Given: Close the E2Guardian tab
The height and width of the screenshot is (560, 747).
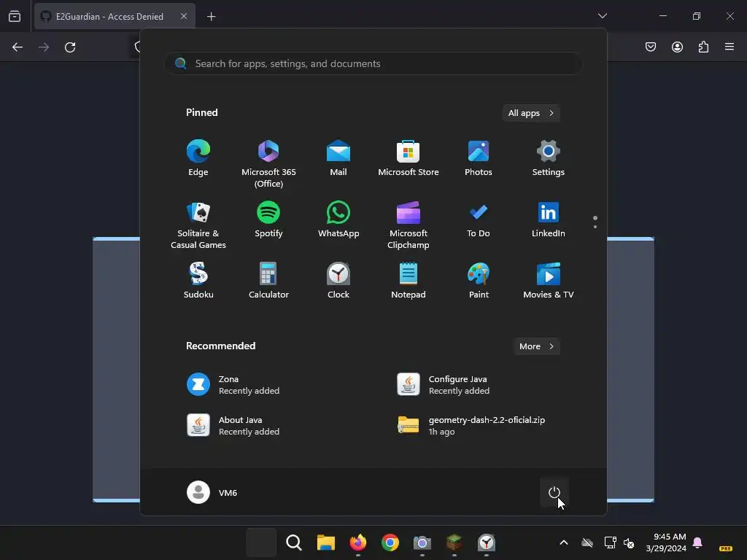Looking at the screenshot, I should coord(184,16).
